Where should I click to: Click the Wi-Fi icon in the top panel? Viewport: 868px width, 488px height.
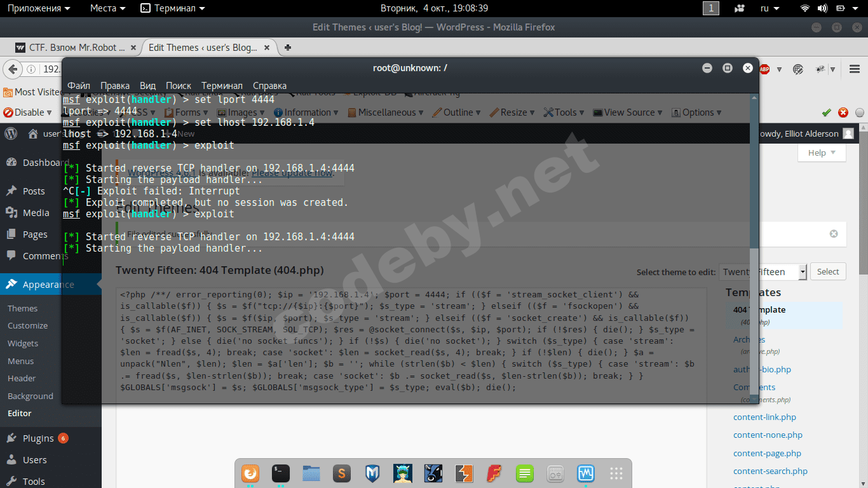tap(805, 8)
